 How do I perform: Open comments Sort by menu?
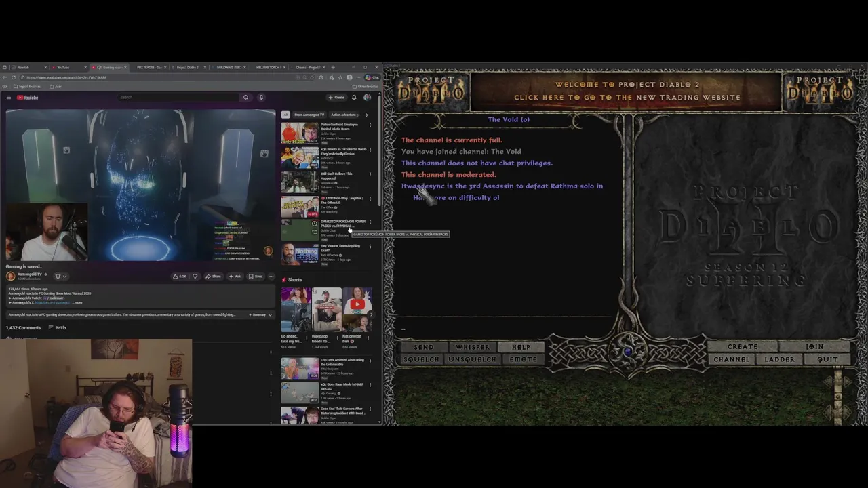pos(58,327)
